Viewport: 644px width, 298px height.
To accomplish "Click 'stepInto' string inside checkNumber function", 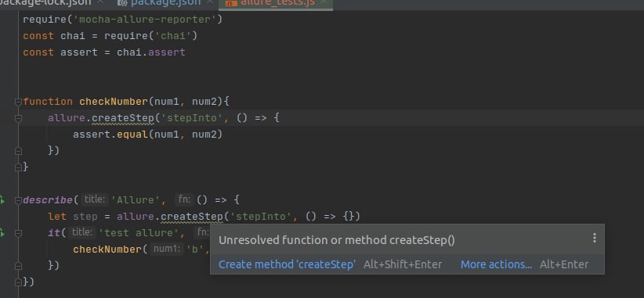I will (191, 118).
